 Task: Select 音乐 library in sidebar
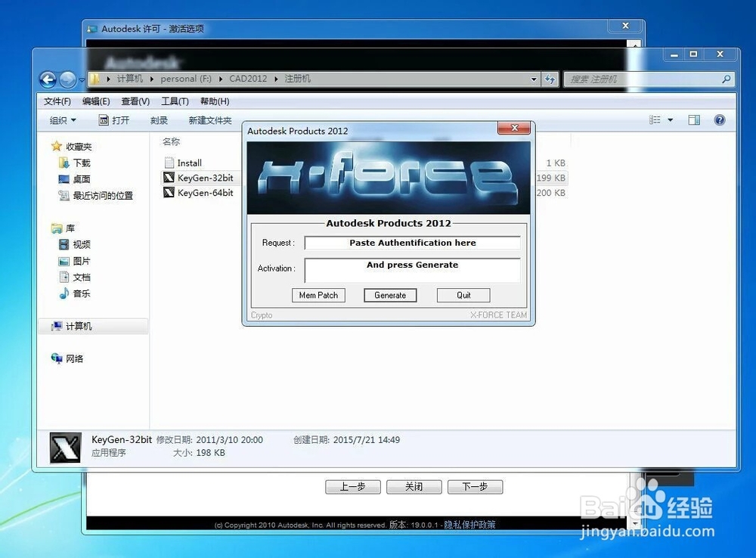[82, 293]
